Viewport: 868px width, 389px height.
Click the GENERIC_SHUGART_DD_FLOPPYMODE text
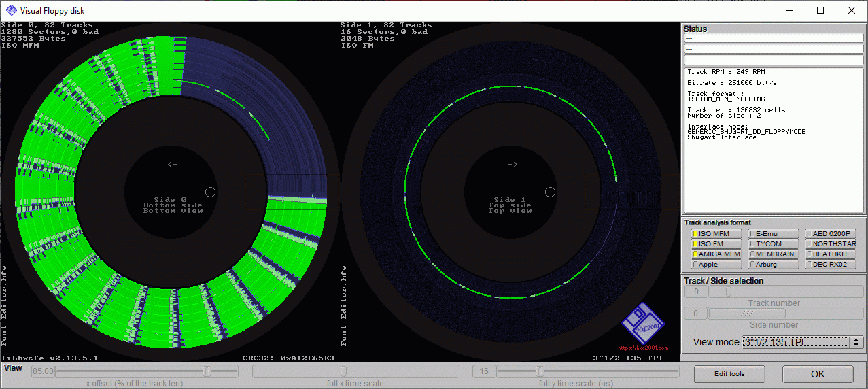[746, 132]
